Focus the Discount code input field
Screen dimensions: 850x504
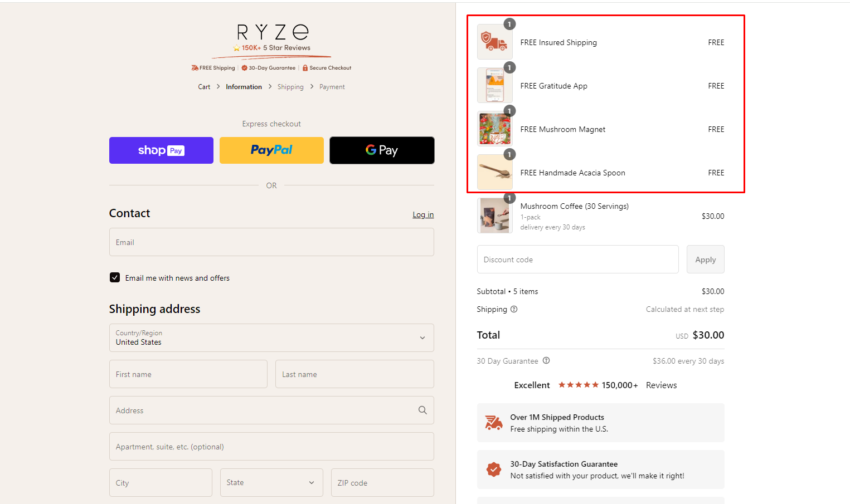point(577,260)
